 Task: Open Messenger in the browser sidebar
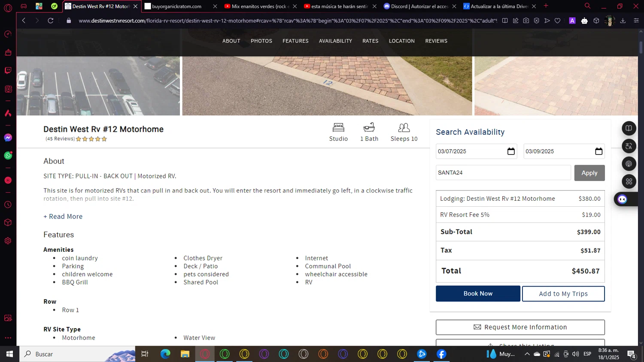tap(8, 138)
